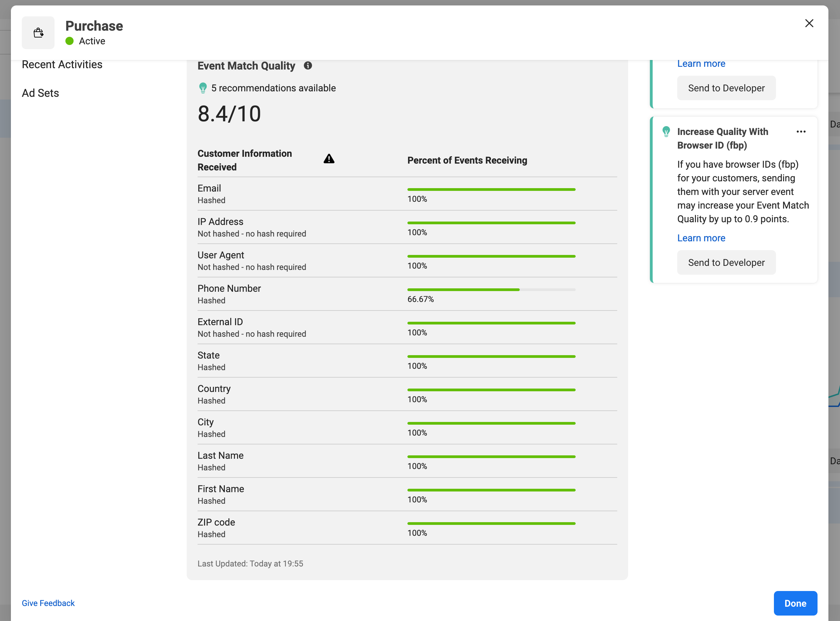The width and height of the screenshot is (840, 621).
Task: Click the Increase Quality With Browser ID heading
Action: point(722,138)
